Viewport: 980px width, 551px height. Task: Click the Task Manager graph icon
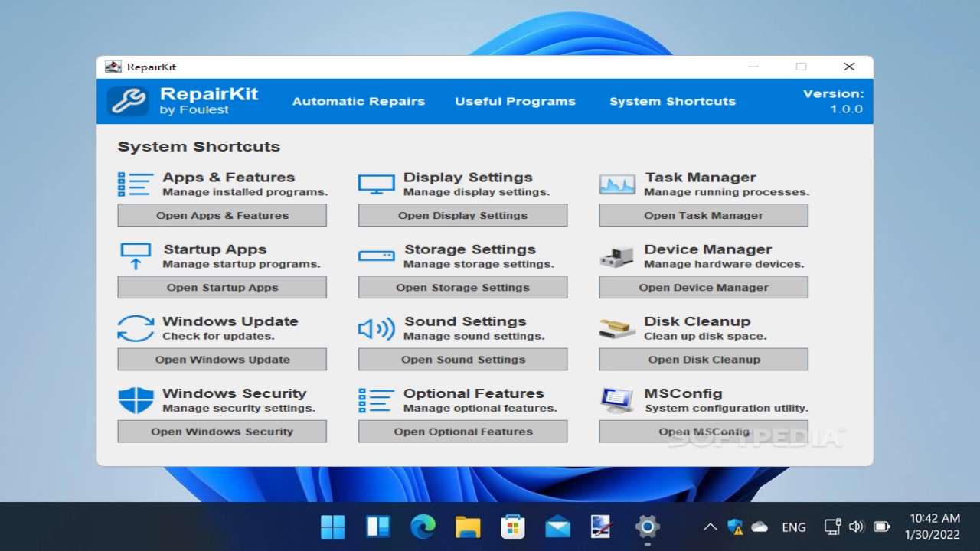(x=617, y=184)
